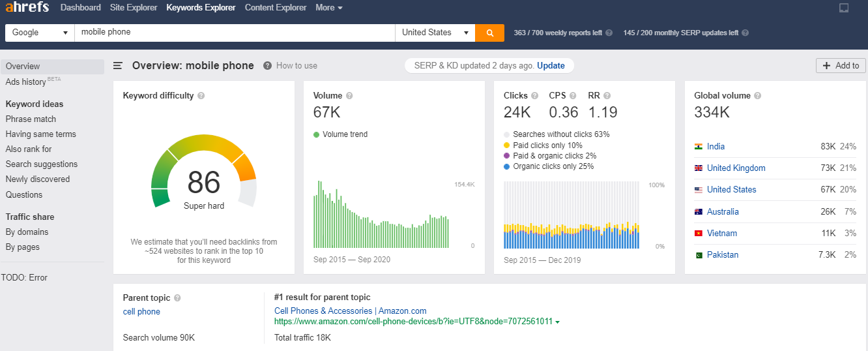The width and height of the screenshot is (868, 351).
Task: Open the United States country dropdown
Action: click(435, 33)
